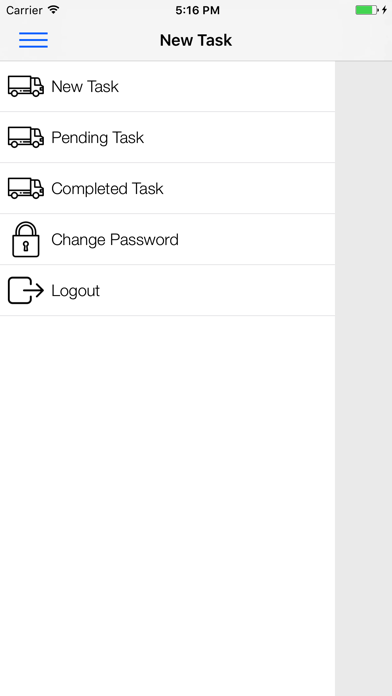Select the Completed Task menu entry
The width and height of the screenshot is (392, 696).
pos(167,188)
